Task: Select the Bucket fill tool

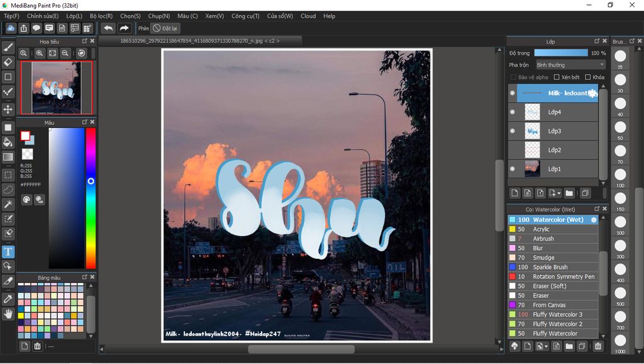Action: (8, 142)
